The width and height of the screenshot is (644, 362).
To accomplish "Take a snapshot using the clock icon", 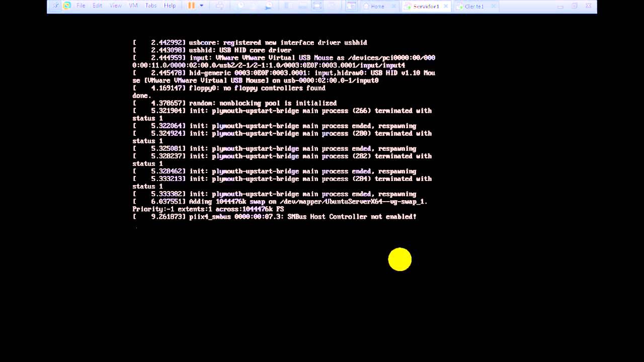I will click(240, 6).
